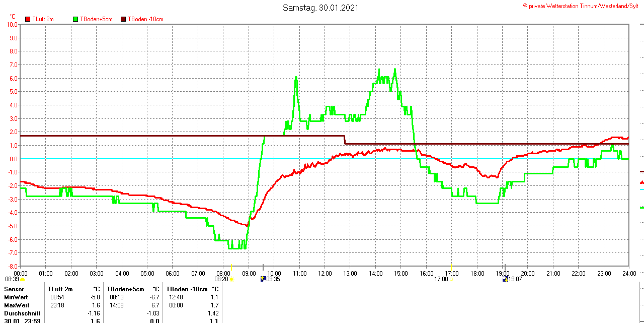The image size is (644, 323).
Task: Click the yellow sun icon beside 08:20
Action: click(x=231, y=279)
